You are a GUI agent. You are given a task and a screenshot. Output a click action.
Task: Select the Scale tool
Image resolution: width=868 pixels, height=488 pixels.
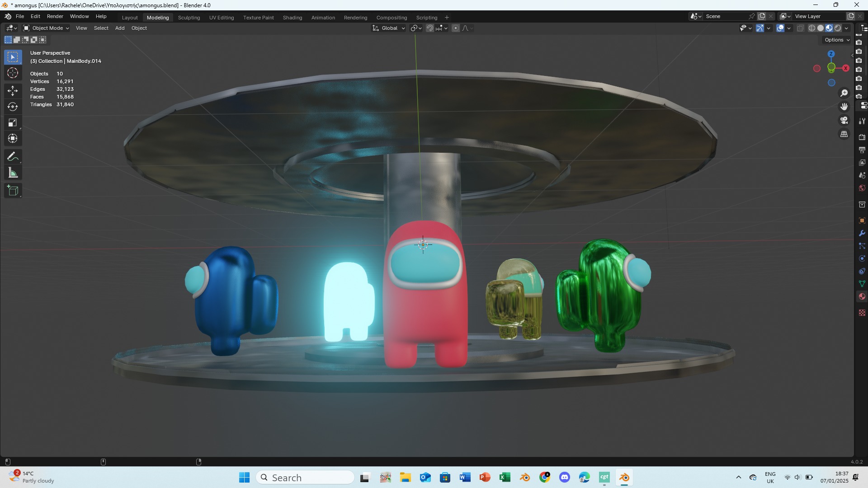click(x=13, y=122)
